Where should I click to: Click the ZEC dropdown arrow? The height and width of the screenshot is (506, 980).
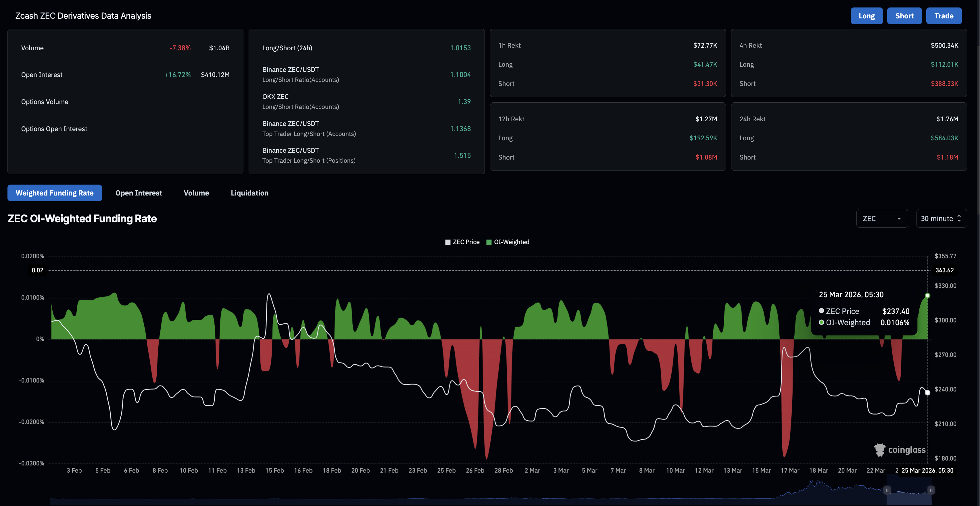pyautogui.click(x=899, y=219)
